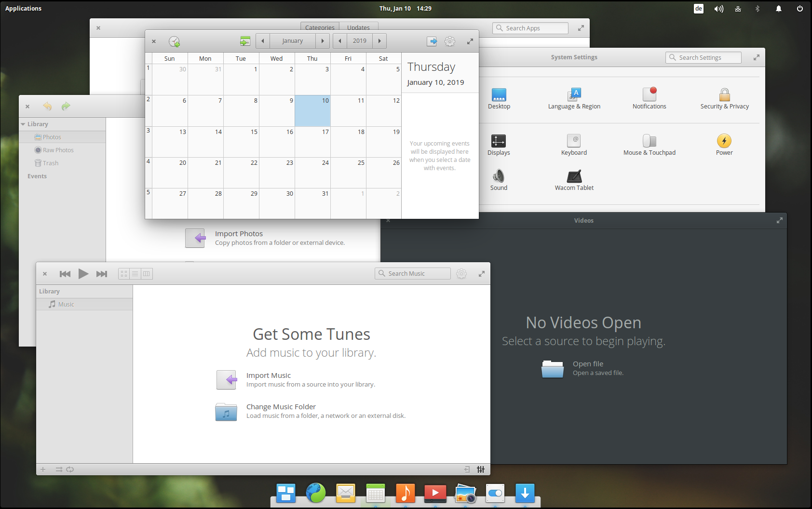Toggle repeat mode in the Music player

click(x=70, y=469)
